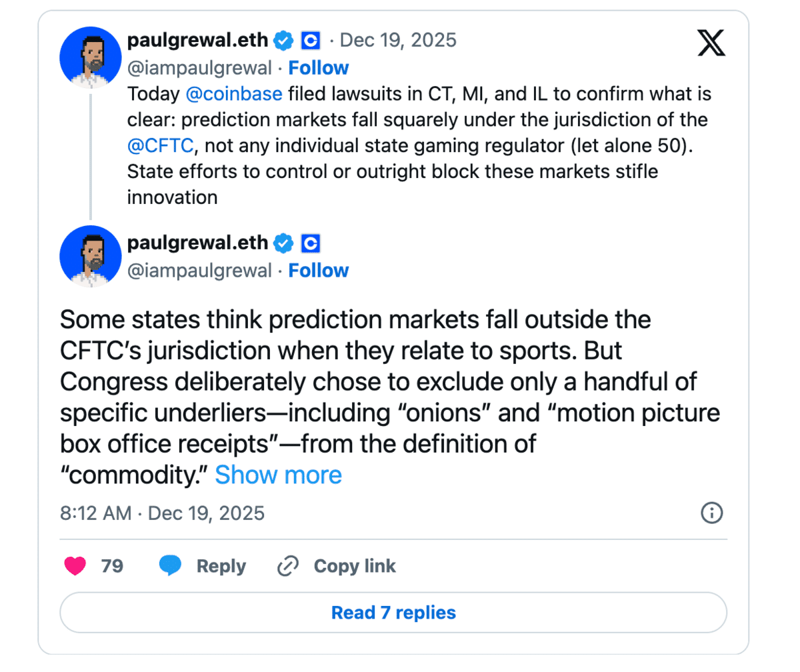Click the copy link chain icon
Screen dimensions: 800x672
(288, 567)
